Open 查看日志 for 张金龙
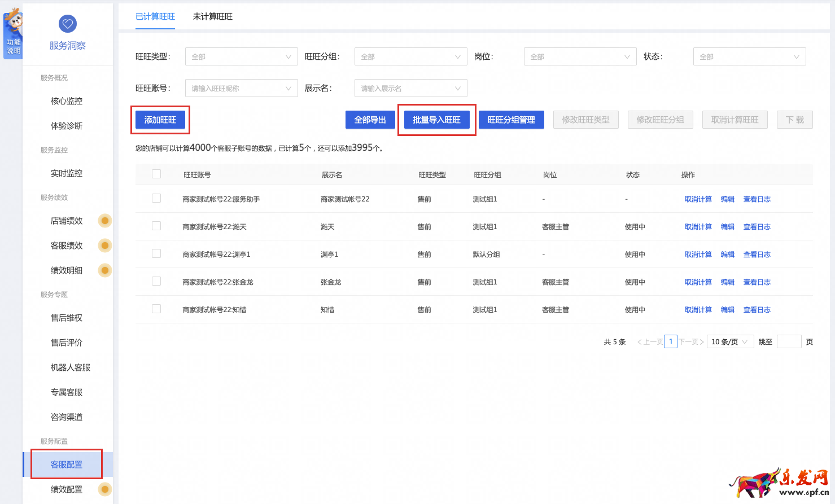The width and height of the screenshot is (835, 504). tap(757, 282)
